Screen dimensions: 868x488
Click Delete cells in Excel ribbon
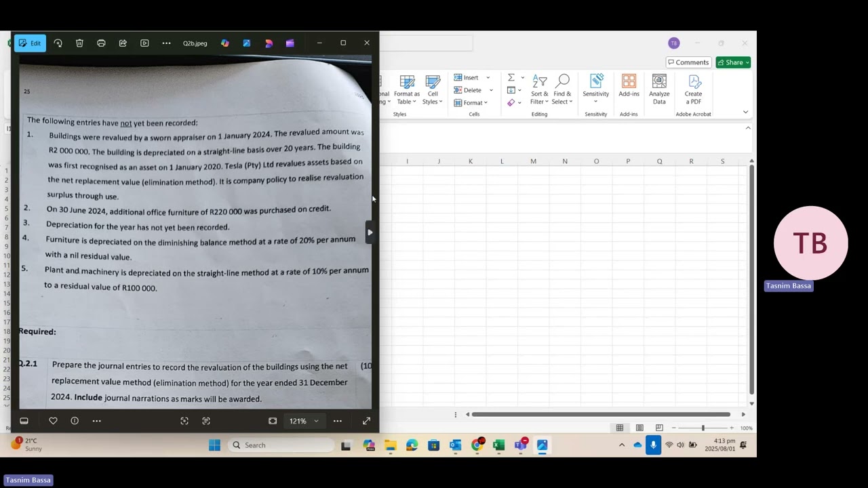click(x=468, y=90)
